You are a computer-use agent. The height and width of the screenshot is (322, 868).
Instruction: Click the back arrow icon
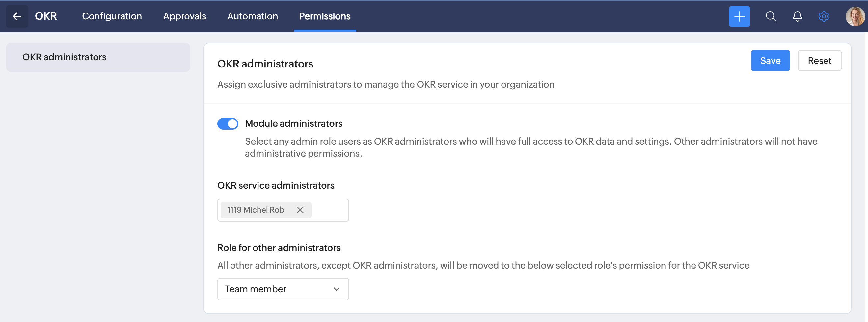(17, 16)
